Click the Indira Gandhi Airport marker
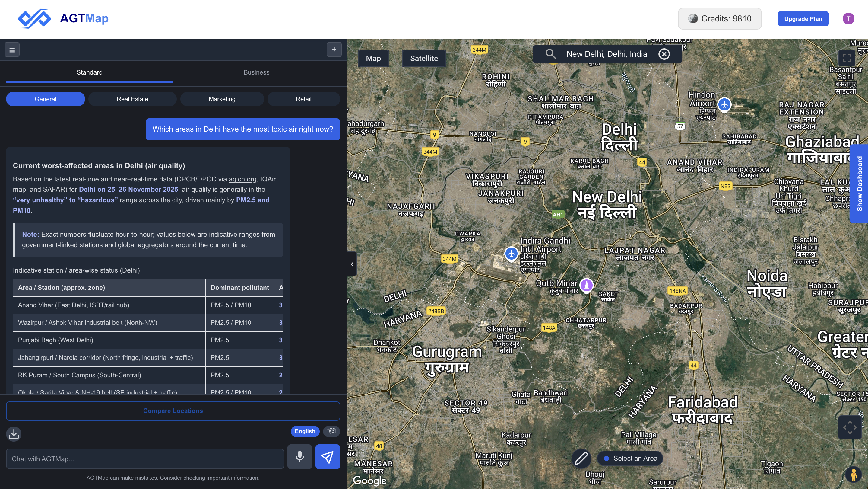This screenshot has width=868, height=489. (x=511, y=254)
